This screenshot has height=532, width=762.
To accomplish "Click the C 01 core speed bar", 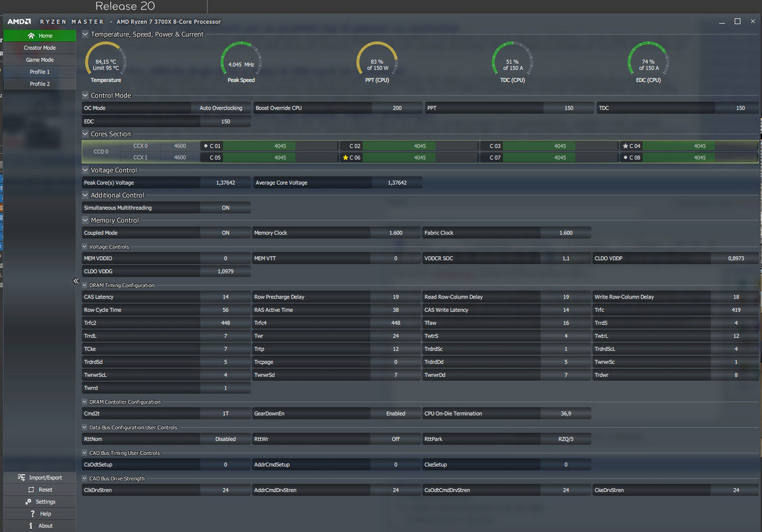I will tap(280, 146).
